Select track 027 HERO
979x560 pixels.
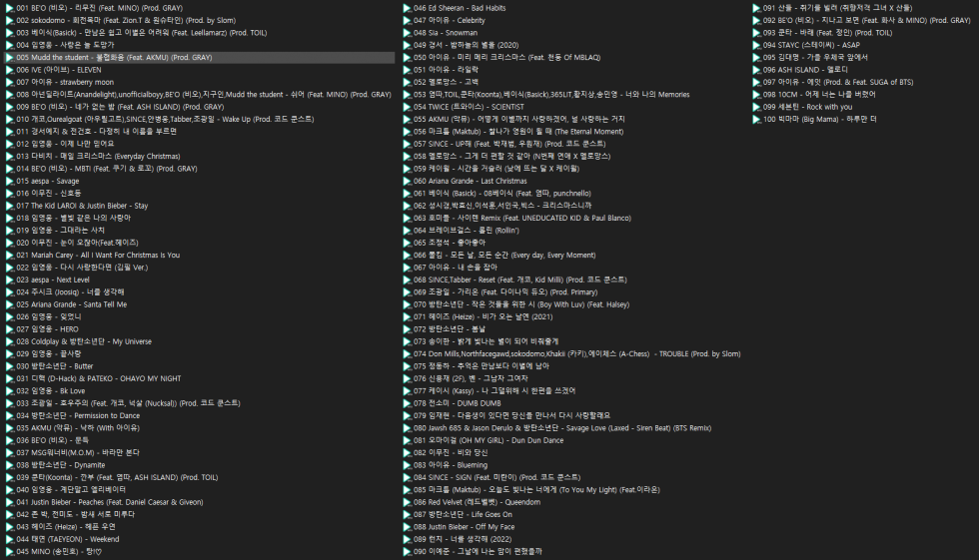point(48,329)
